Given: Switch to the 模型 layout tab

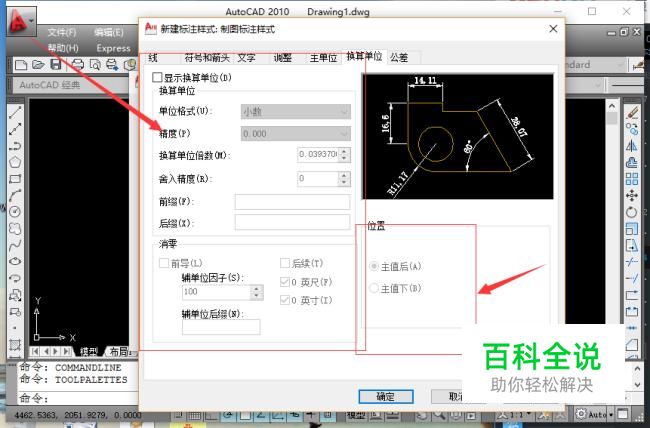Looking at the screenshot, I should 89,352.
